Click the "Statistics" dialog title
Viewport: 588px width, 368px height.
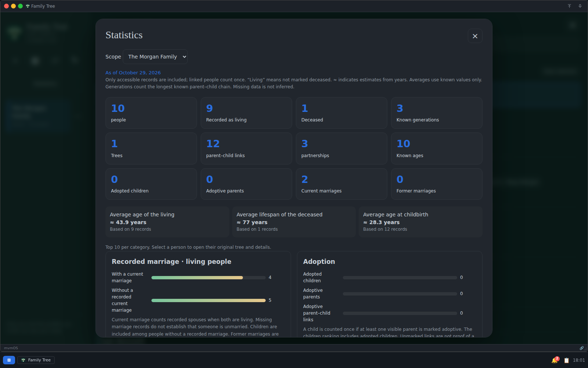pos(124,35)
